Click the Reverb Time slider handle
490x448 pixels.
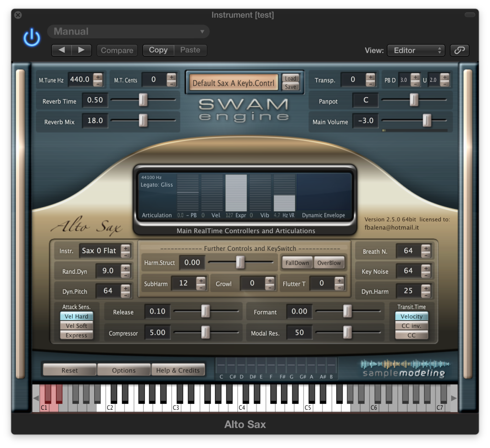[x=143, y=100]
